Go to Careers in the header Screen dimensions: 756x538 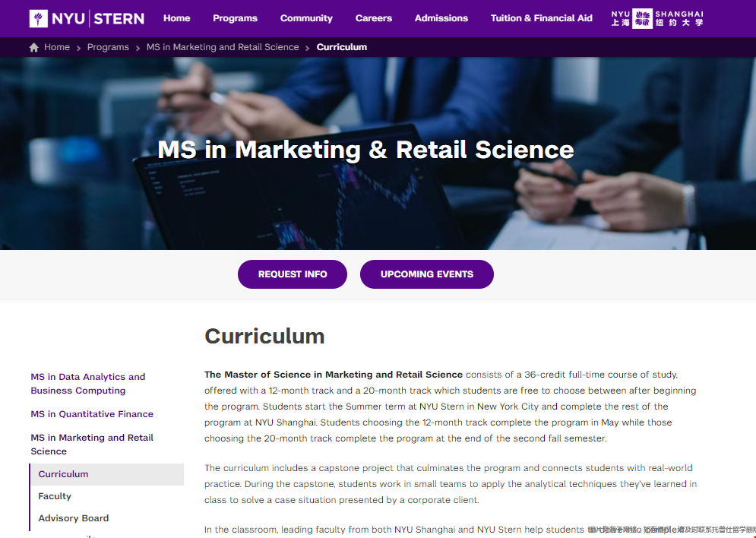374,18
